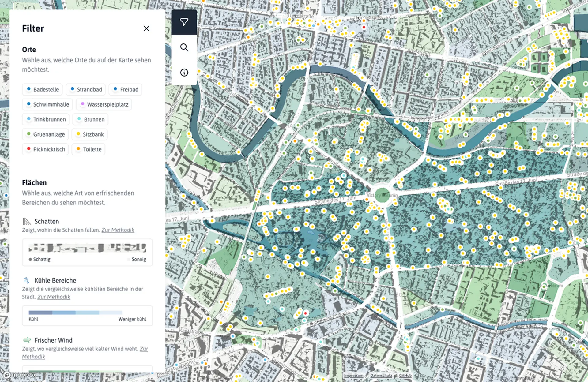The image size is (588, 382).
Task: Click the red Picknicktisch marker near Turmstraße
Action: click(364, 27)
